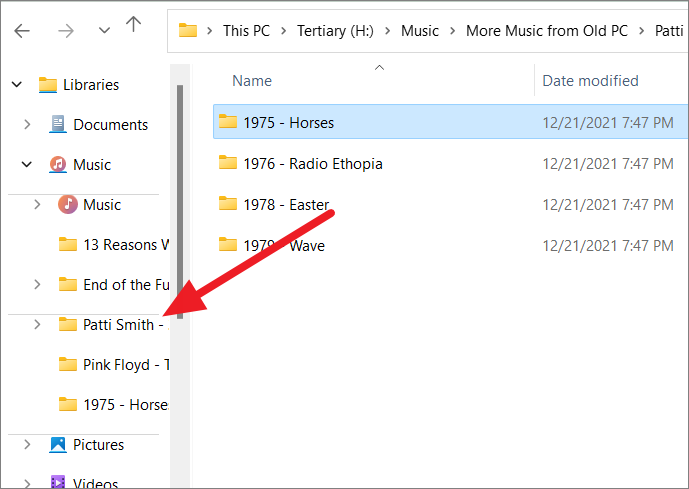Expand the Patti Smith folder node
The image size is (689, 489).
click(37, 324)
